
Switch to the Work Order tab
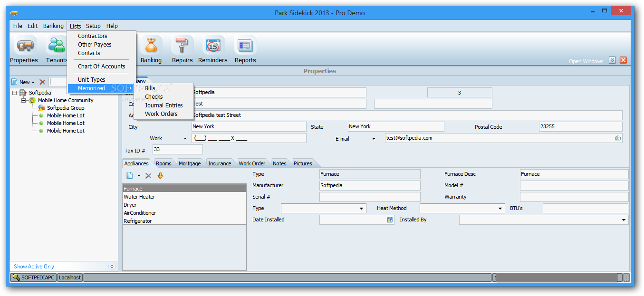252,163
